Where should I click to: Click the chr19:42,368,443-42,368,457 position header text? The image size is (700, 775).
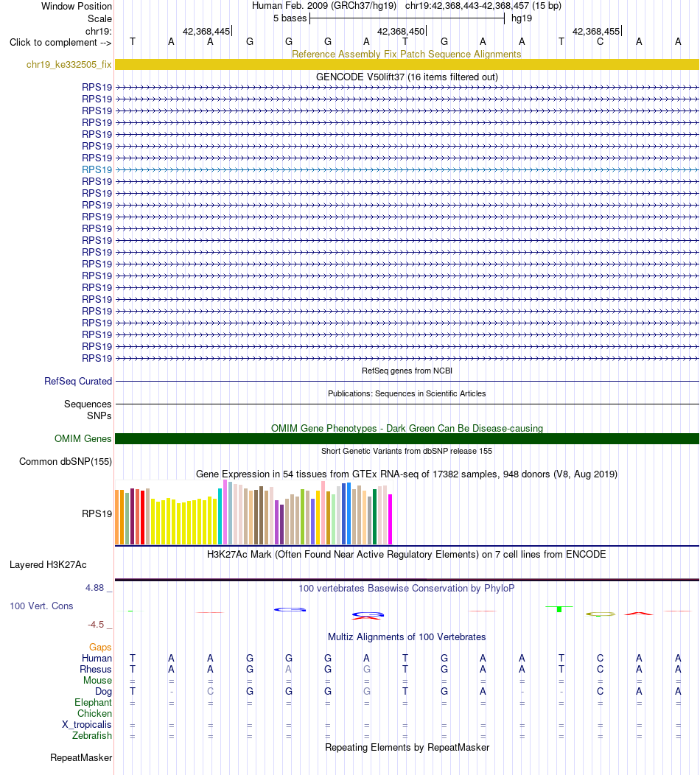[483, 6]
